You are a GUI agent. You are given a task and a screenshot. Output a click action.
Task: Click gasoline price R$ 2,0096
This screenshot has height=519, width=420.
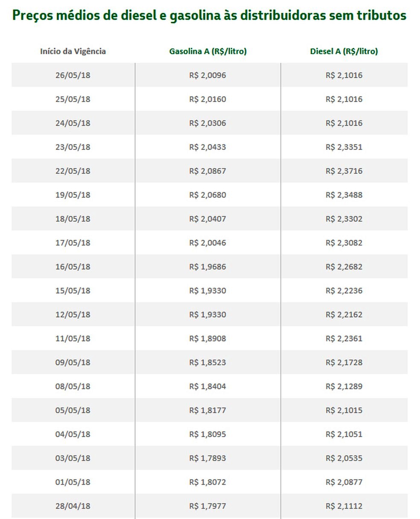click(208, 75)
